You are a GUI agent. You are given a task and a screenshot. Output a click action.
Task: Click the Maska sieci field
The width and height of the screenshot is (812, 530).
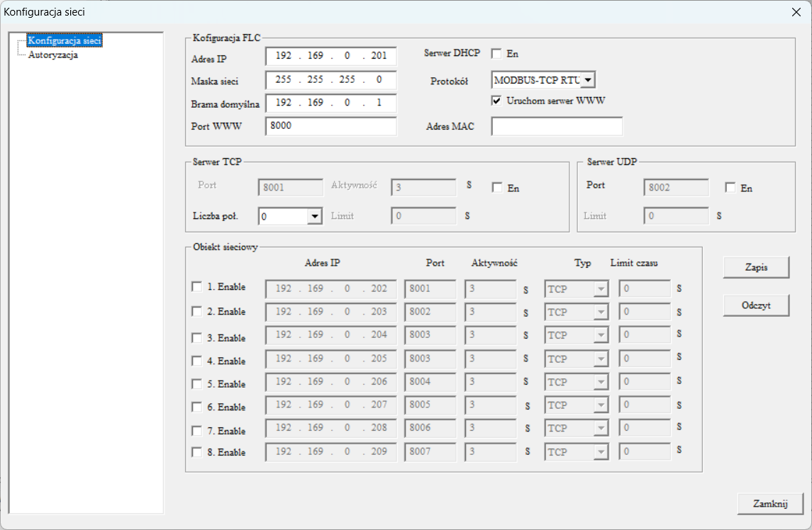331,79
